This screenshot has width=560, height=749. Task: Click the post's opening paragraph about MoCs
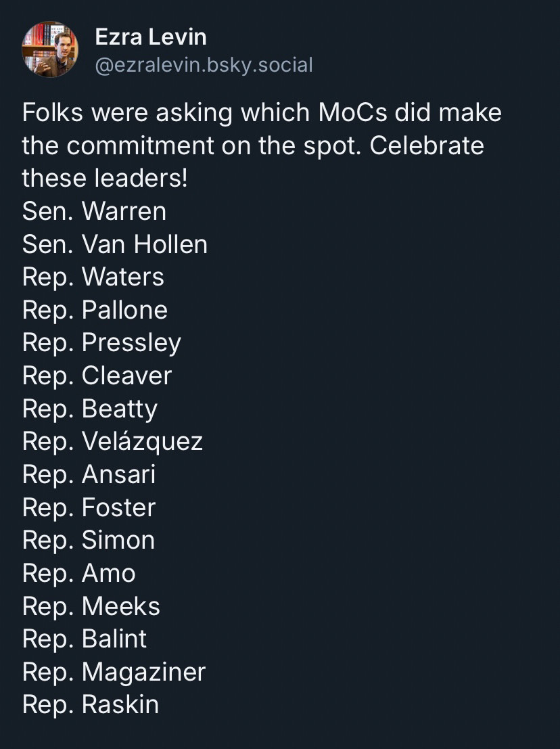click(x=262, y=145)
